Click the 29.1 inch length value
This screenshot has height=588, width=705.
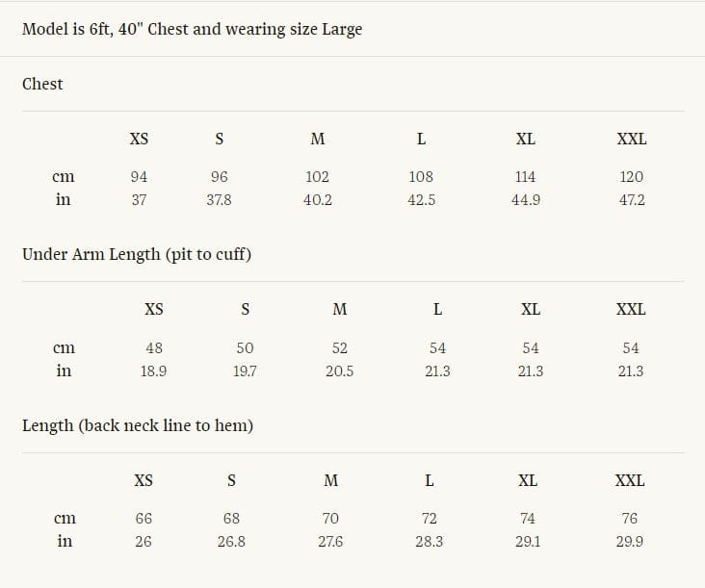[x=528, y=541]
